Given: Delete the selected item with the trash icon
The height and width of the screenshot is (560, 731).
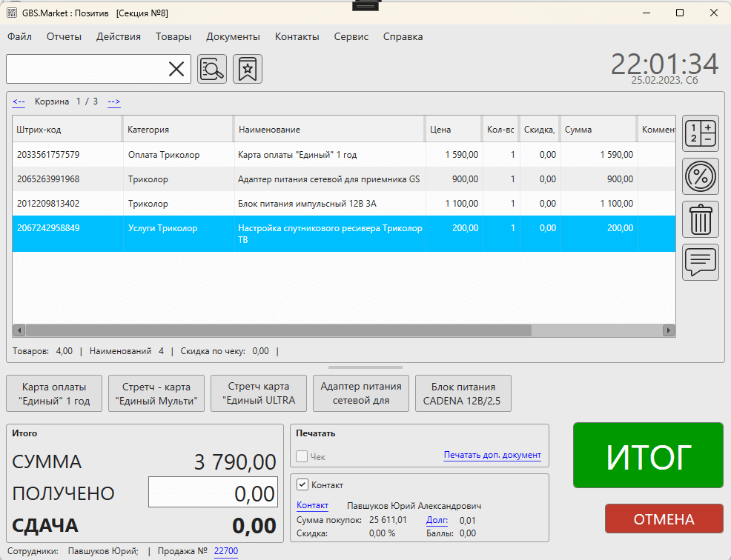Looking at the screenshot, I should pyautogui.click(x=700, y=219).
